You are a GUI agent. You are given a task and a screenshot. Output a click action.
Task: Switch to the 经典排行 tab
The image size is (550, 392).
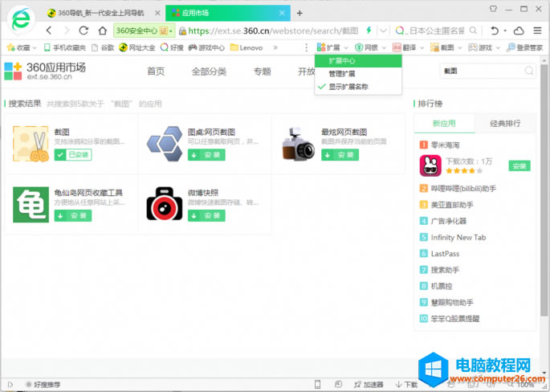pos(504,123)
